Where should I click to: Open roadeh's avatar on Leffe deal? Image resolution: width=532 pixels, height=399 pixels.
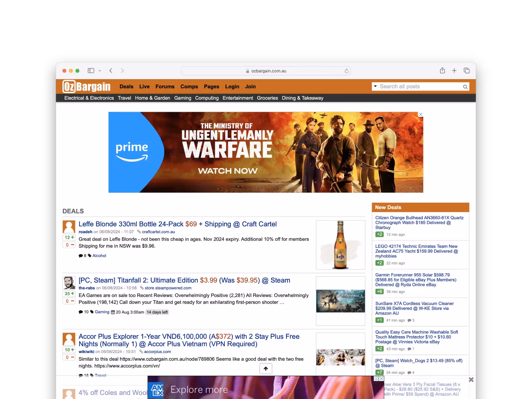[69, 226]
